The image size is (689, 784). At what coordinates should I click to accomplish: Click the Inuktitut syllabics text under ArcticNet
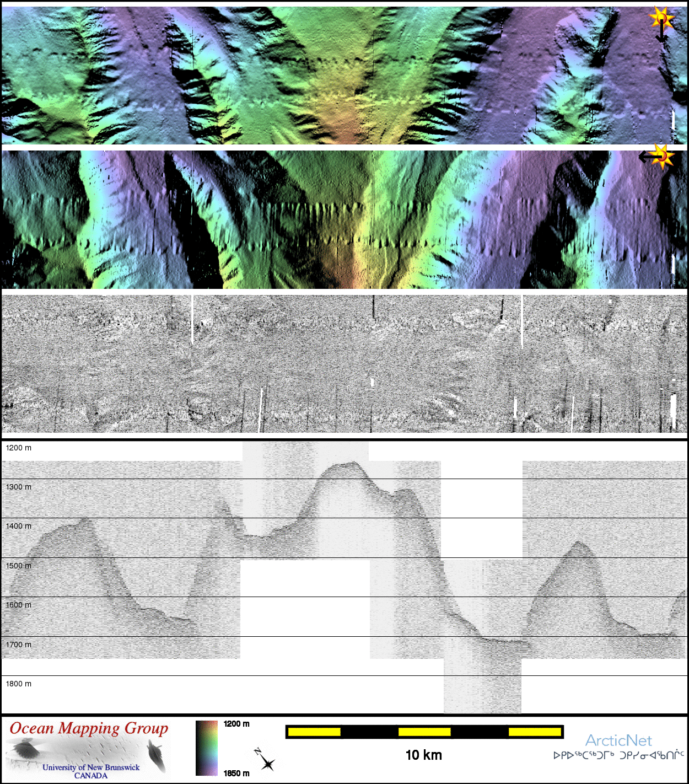[x=618, y=755]
